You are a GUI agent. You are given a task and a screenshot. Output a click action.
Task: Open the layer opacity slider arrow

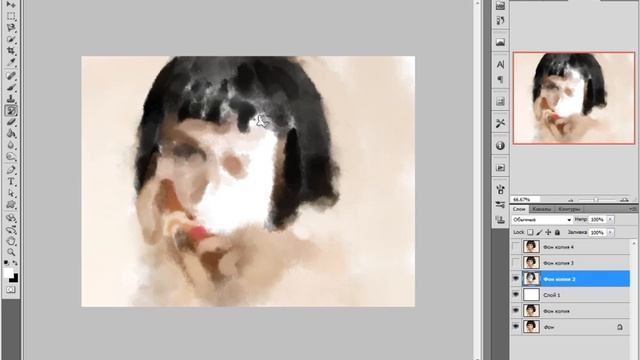pos(610,220)
